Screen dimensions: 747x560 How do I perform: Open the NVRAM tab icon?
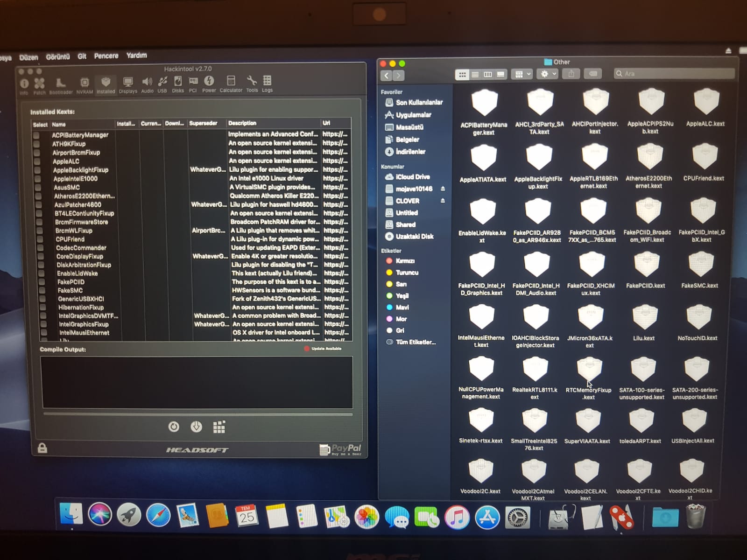(85, 84)
